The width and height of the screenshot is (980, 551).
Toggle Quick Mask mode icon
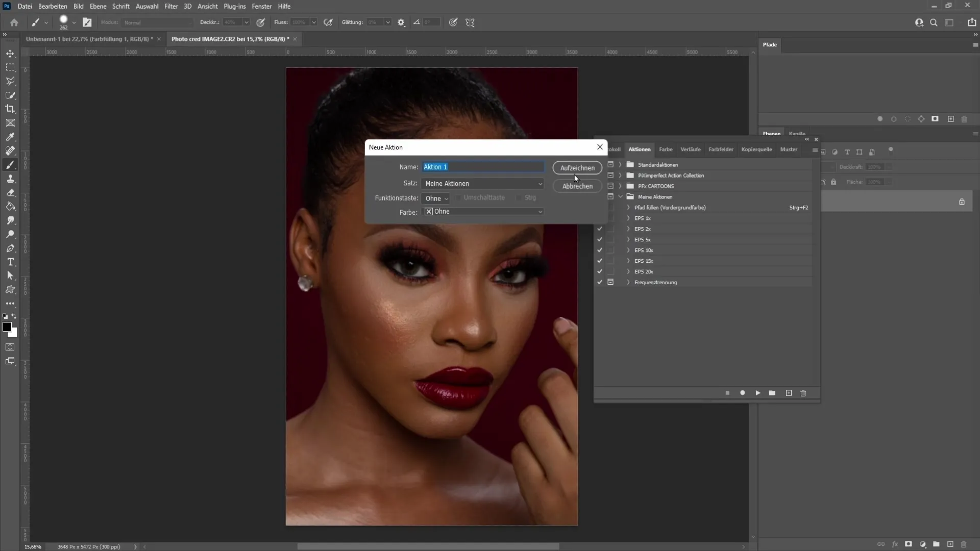10,347
